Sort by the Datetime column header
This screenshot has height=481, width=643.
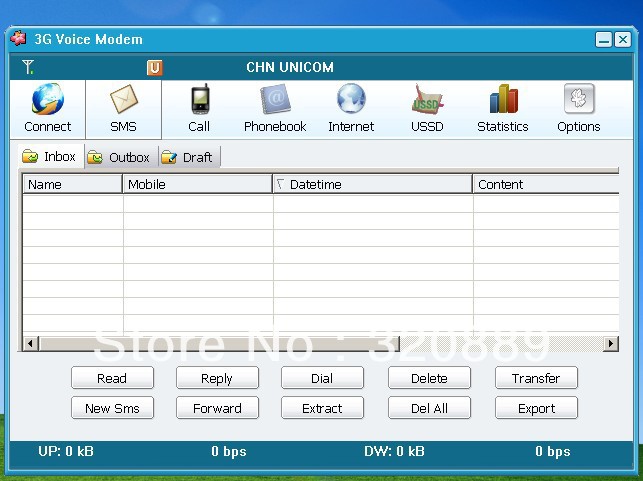tap(372, 184)
